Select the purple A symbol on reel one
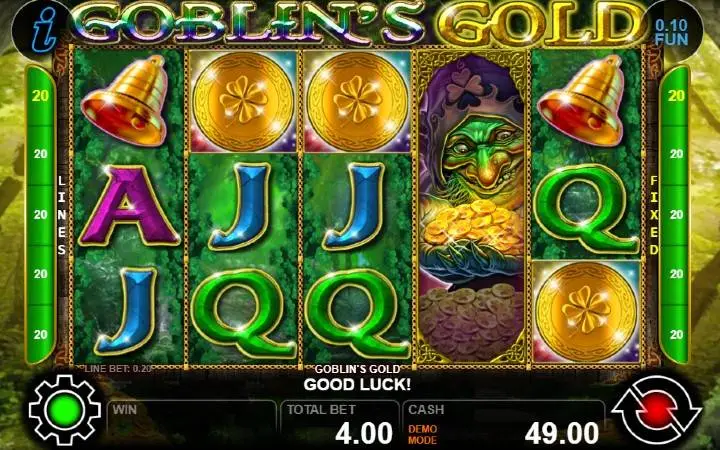The width and height of the screenshot is (720, 450). (129, 206)
